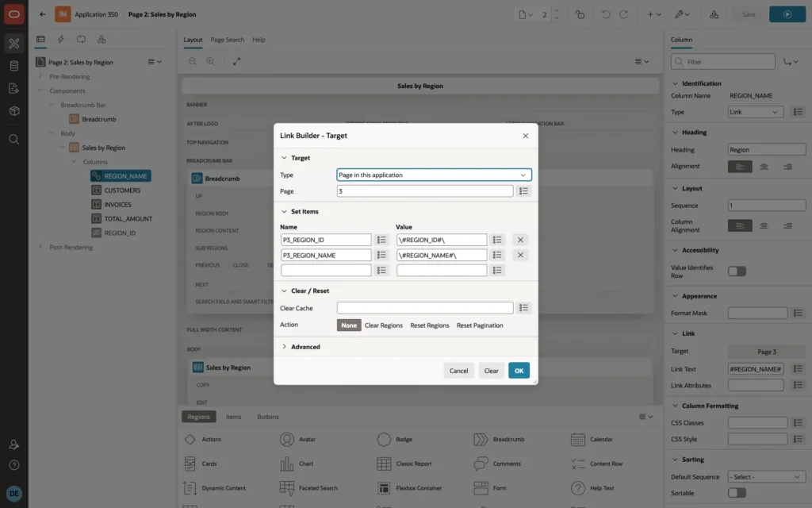Click the Page number input field in dialog
Screen dimensions: 812x508
point(425,191)
